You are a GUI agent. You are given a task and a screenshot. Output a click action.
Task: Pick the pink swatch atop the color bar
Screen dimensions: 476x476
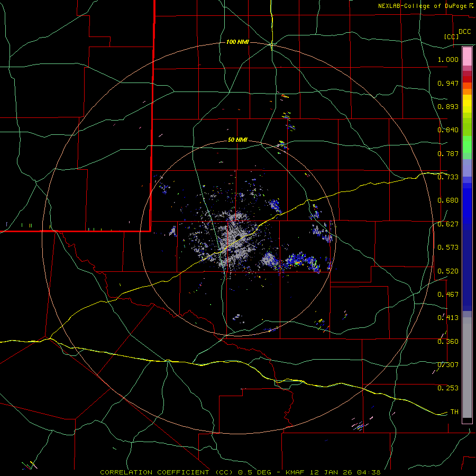[467, 57]
